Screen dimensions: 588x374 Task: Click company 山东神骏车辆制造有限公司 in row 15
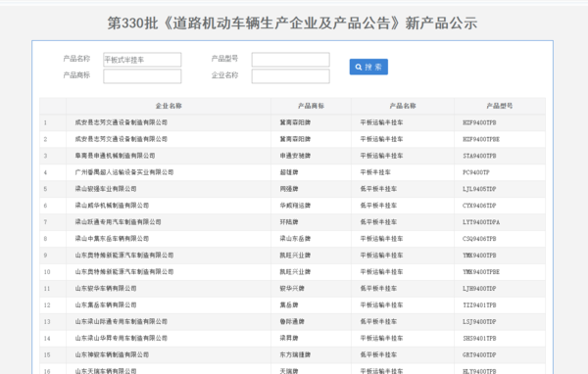(x=112, y=354)
